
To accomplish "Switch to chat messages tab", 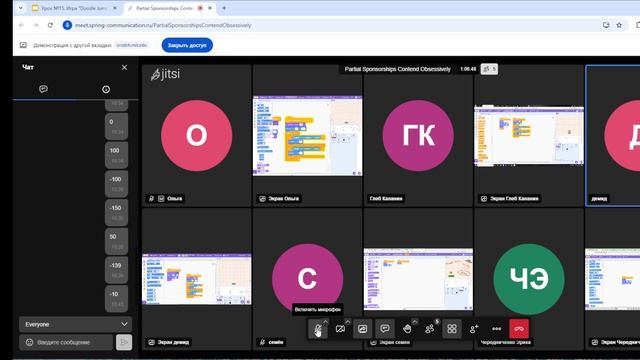I will point(43,89).
